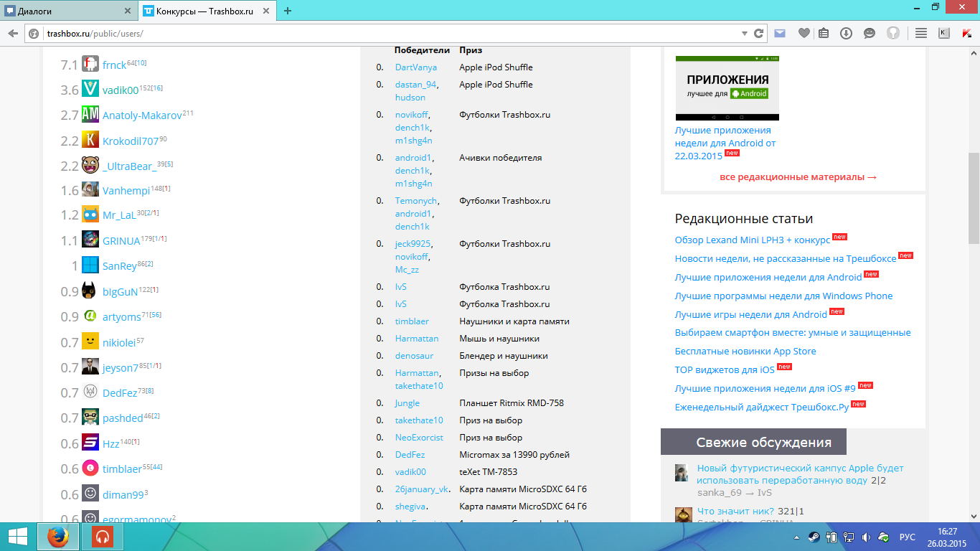The height and width of the screenshot is (551, 980).
Task: Go back with the browser back arrow
Action: point(13,33)
